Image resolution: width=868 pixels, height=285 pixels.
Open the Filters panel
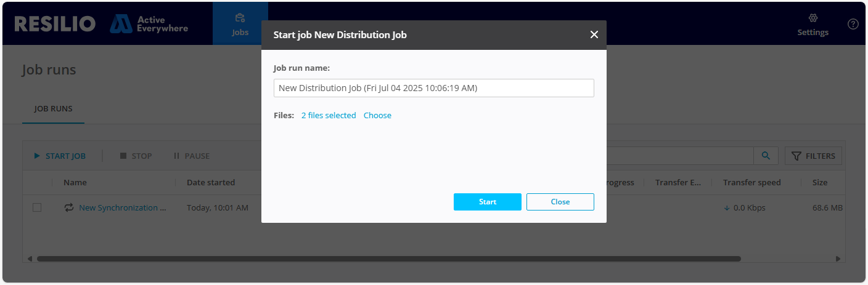click(813, 156)
